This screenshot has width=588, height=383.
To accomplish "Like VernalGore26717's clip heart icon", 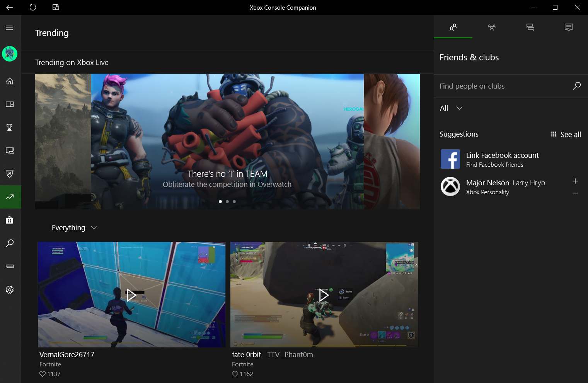I will click(x=43, y=374).
